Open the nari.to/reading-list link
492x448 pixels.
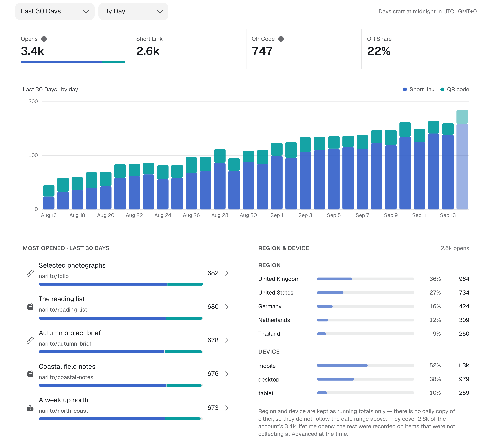(63, 310)
